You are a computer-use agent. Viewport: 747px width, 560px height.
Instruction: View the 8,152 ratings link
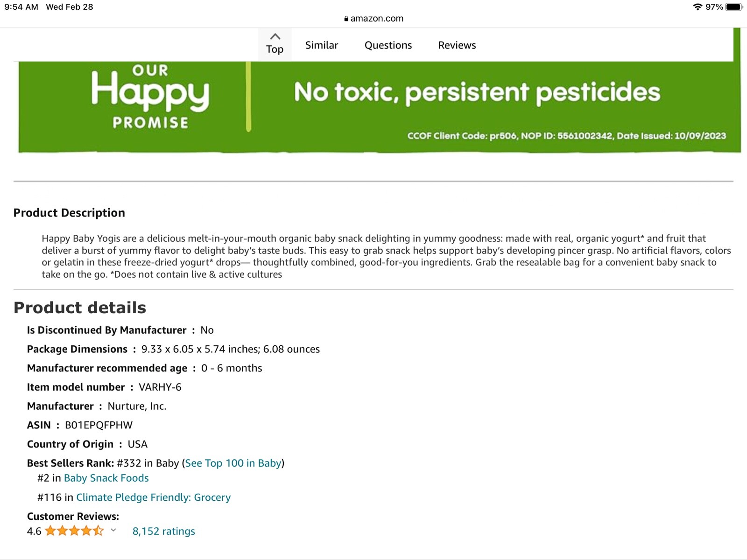point(163,531)
